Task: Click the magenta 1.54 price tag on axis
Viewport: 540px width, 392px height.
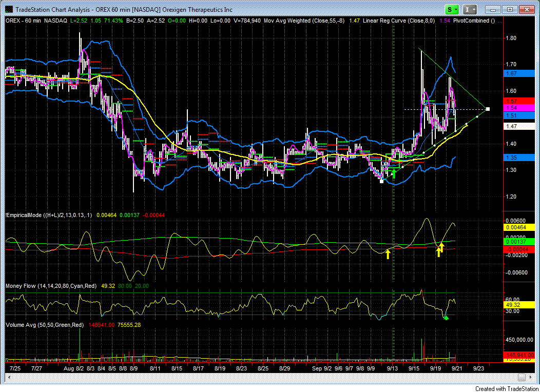Action: click(x=518, y=108)
